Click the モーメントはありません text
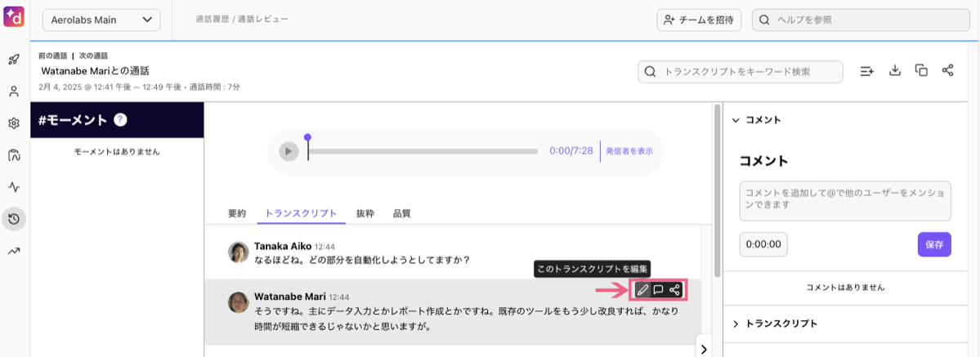This screenshot has width=980, height=357. pos(117,152)
